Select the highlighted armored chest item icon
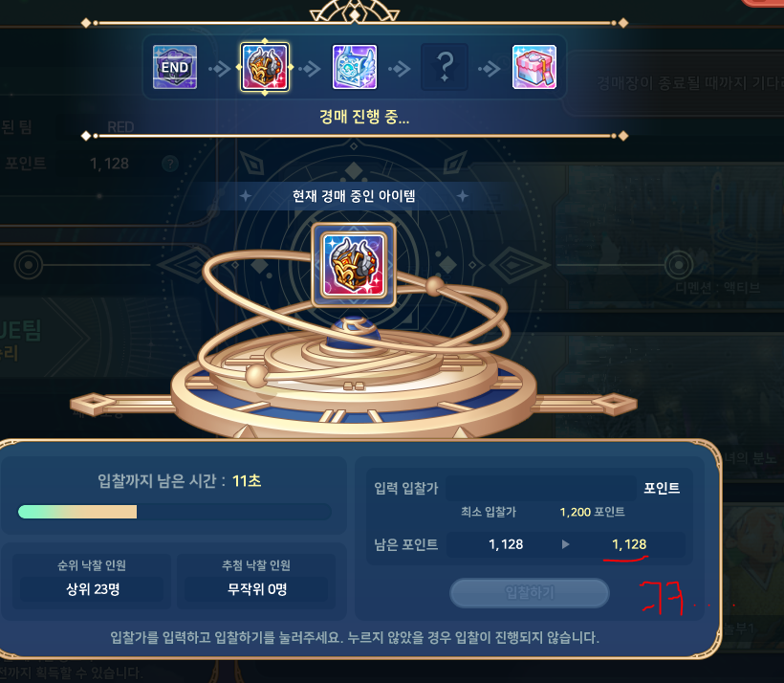 pos(265,67)
